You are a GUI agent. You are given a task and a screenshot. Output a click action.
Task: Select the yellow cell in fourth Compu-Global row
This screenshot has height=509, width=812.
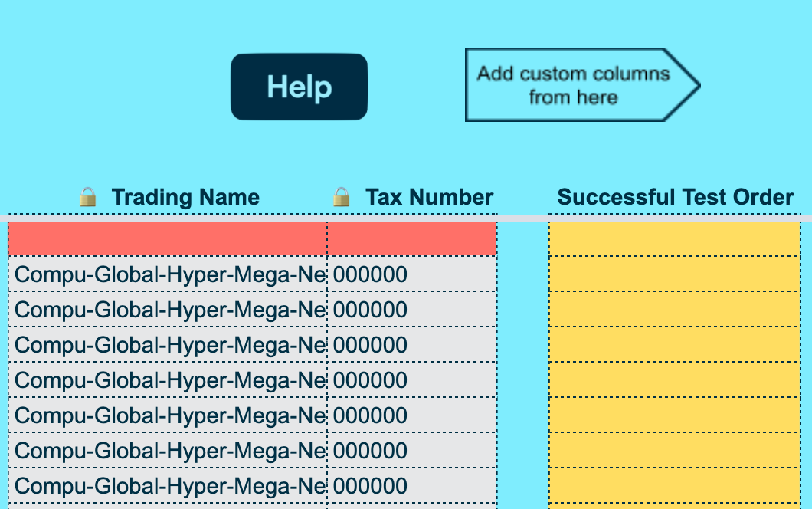pos(675,380)
